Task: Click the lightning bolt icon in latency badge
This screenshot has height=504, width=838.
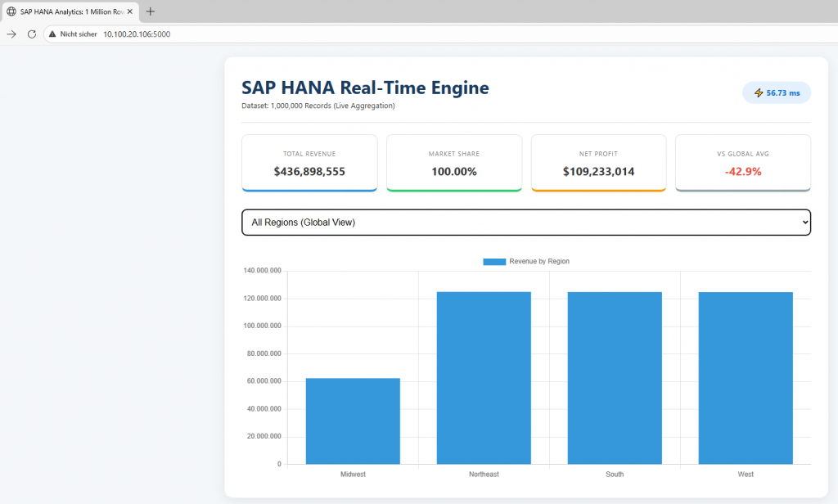Action: click(758, 93)
